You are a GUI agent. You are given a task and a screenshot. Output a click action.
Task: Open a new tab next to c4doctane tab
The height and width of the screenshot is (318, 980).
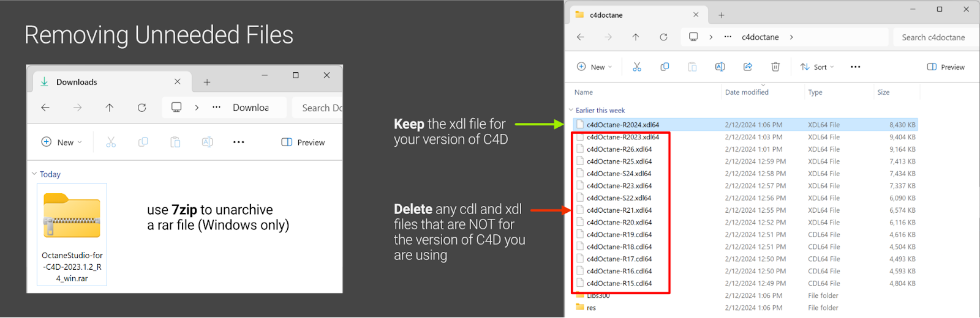(721, 15)
